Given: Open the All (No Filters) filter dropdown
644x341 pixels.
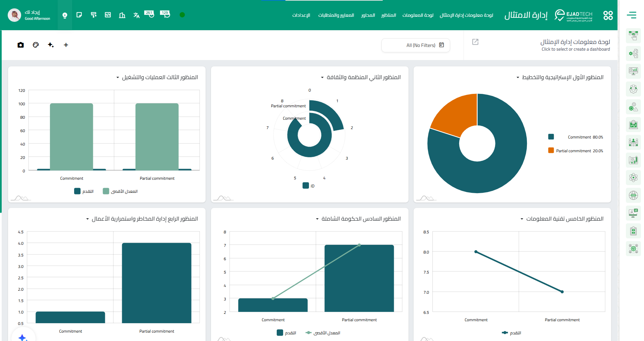Looking at the screenshot, I should (x=416, y=45).
